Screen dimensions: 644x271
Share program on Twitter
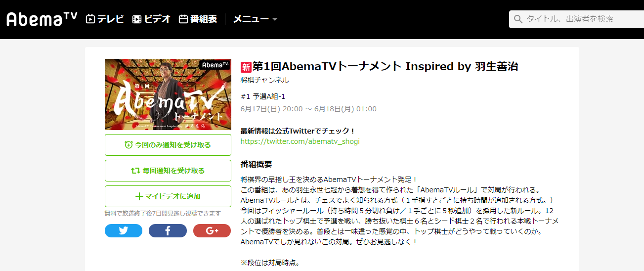[x=124, y=230]
